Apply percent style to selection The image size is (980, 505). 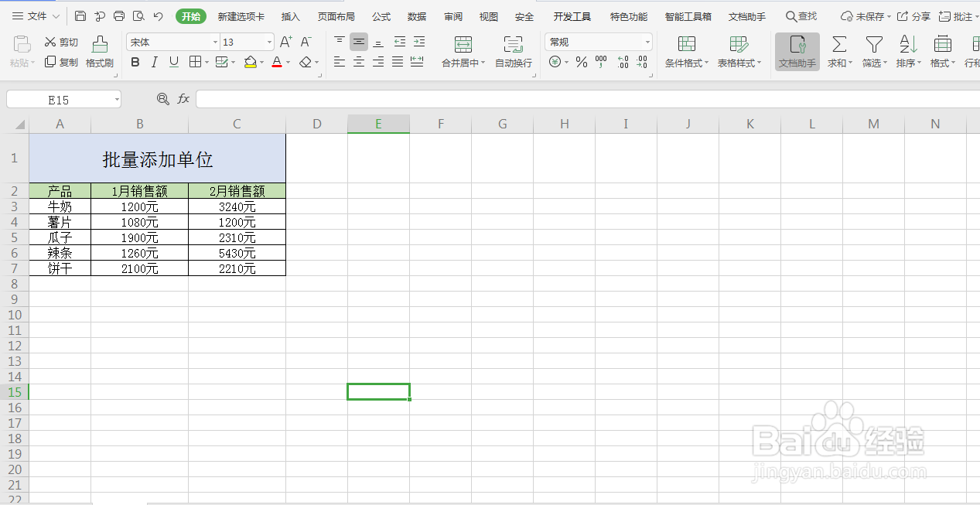(x=581, y=63)
